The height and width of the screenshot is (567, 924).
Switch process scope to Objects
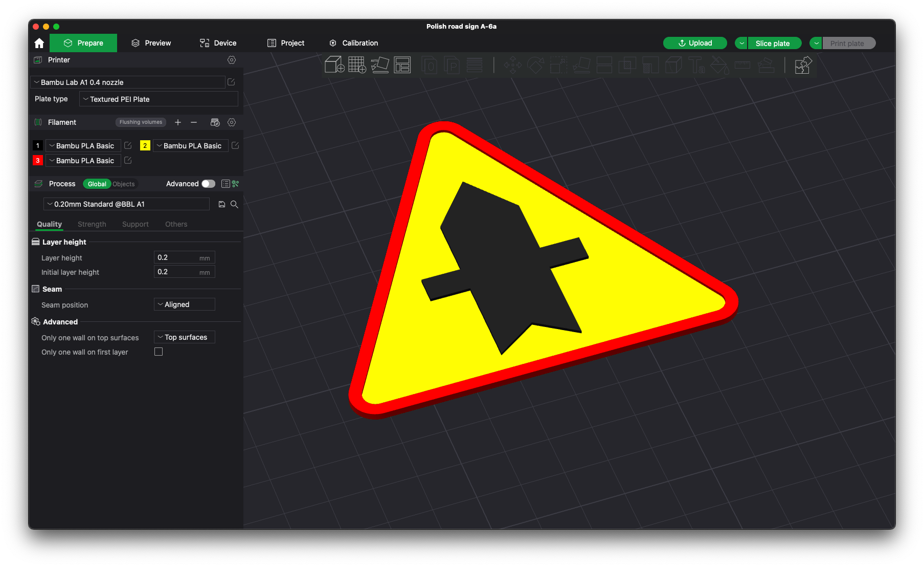click(124, 184)
